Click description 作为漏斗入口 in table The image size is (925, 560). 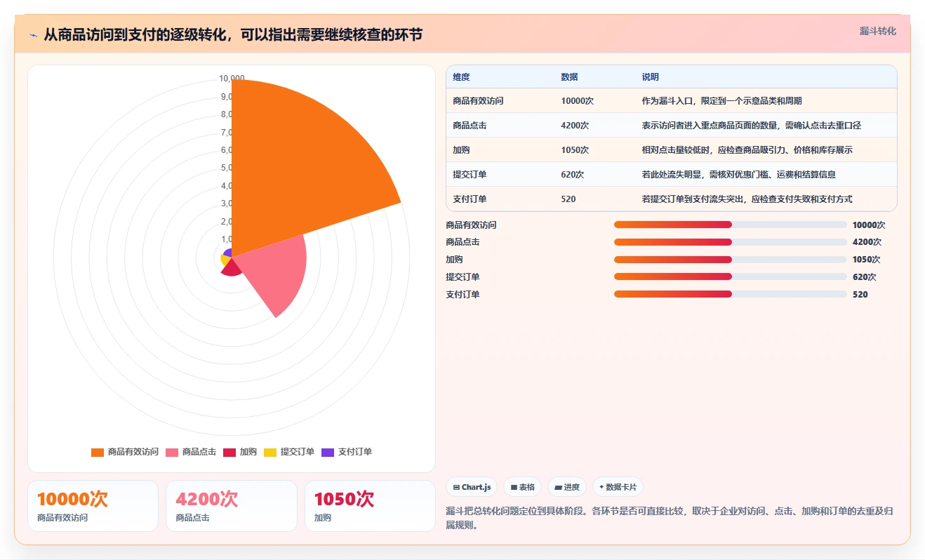pos(721,101)
